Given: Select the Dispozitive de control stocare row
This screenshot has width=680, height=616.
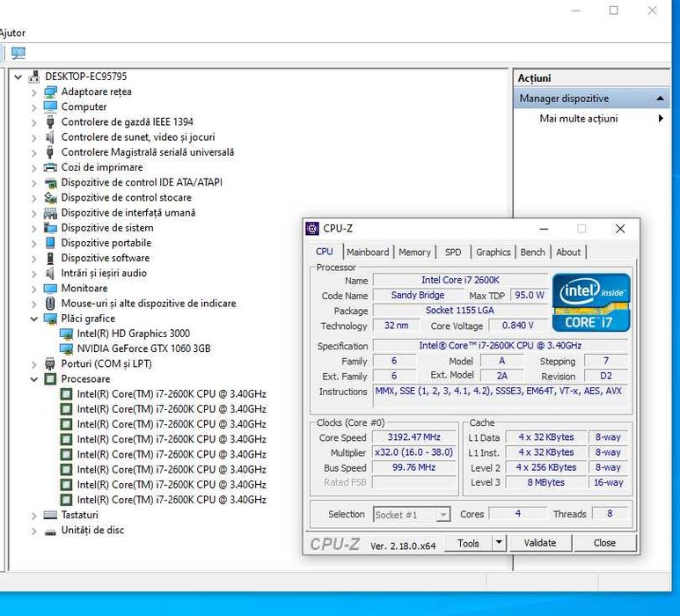Looking at the screenshot, I should pos(126,198).
